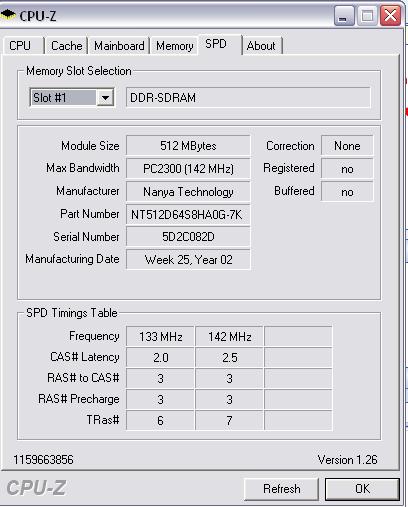Click the TRas# value 7 cell

tap(229, 421)
